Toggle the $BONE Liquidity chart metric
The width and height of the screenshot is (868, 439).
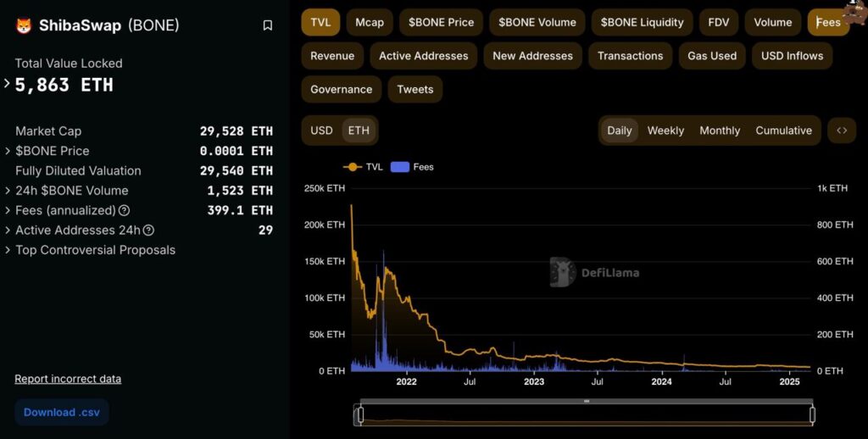[643, 23]
